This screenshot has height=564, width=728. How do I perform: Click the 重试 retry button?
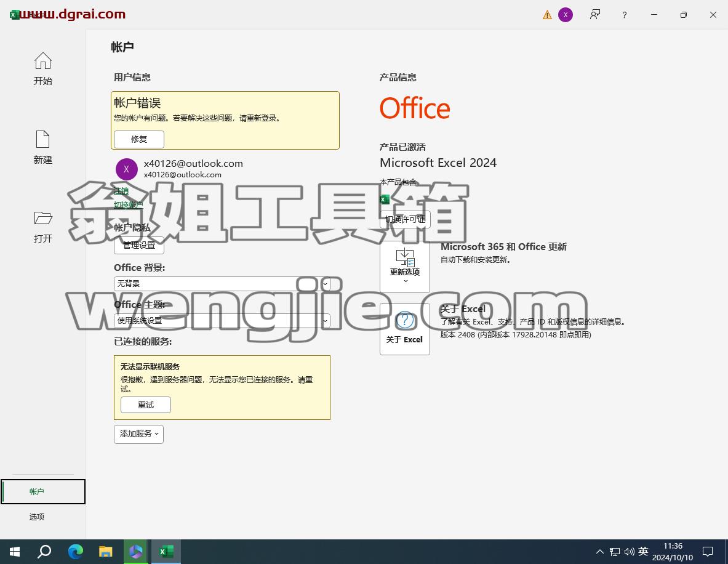(x=146, y=405)
